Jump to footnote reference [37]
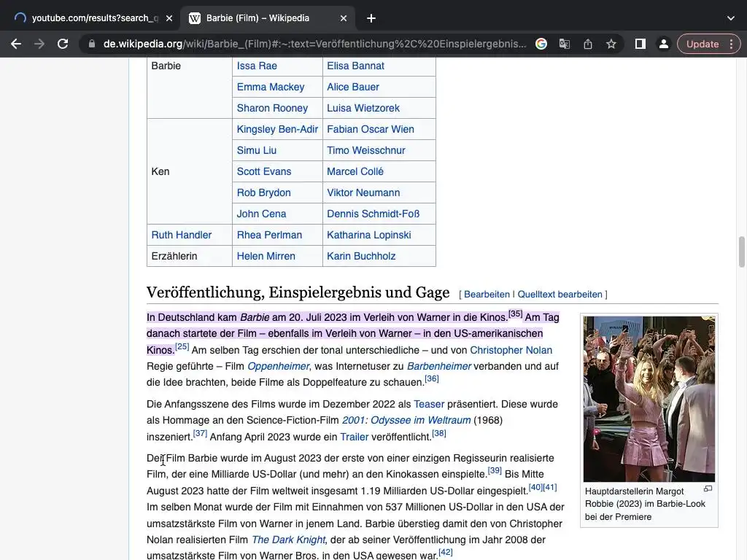 click(x=200, y=433)
